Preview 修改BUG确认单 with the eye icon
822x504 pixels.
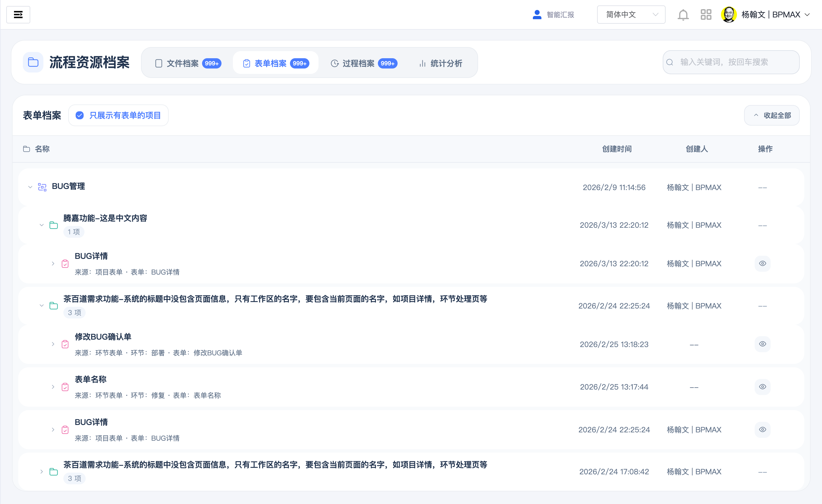click(x=763, y=344)
